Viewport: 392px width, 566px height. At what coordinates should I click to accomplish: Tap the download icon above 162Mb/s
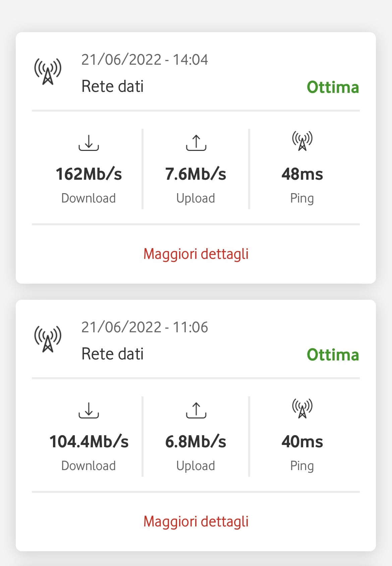click(89, 143)
